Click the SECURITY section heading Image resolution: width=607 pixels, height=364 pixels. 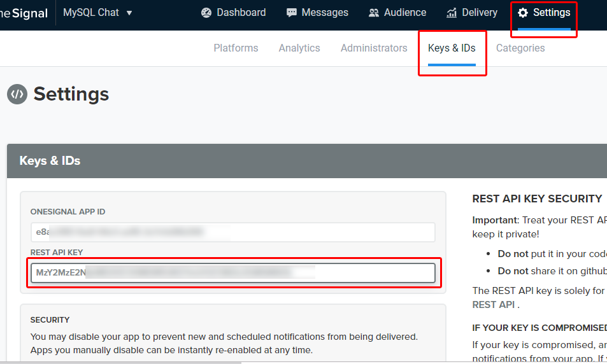click(50, 319)
